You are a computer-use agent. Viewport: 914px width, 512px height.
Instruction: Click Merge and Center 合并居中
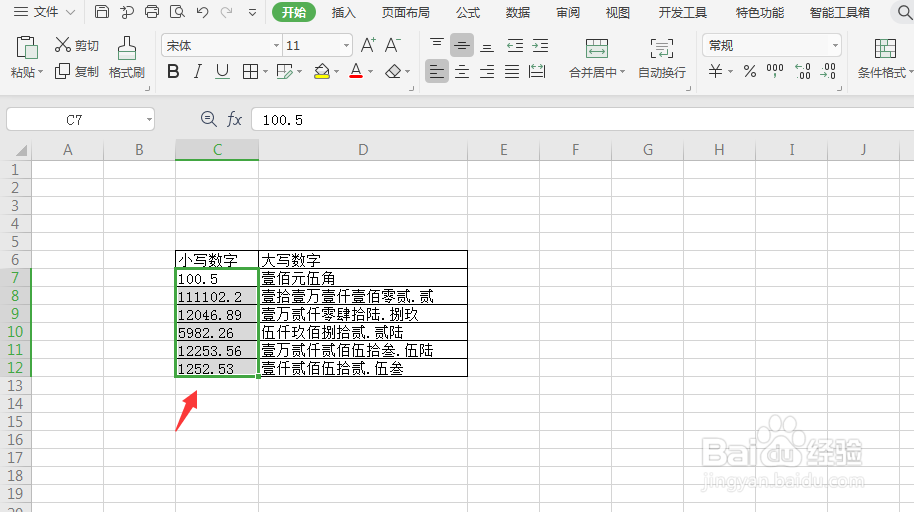[x=597, y=57]
